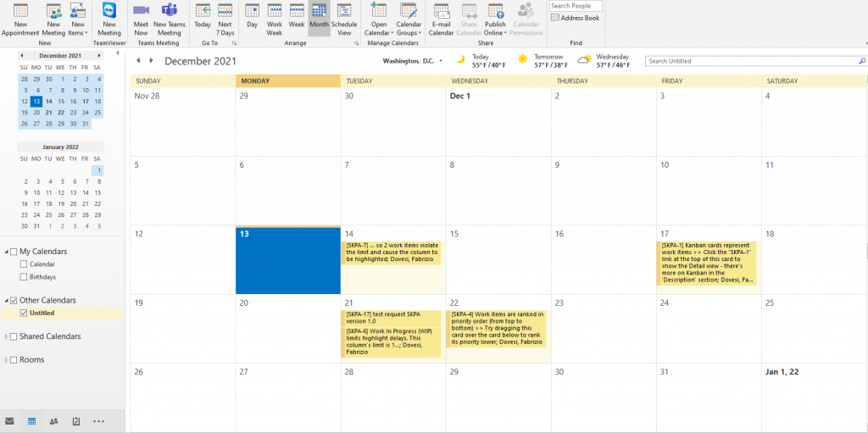Open the Open Calendar dropdown
Screen dimensions: 868x433
tap(379, 20)
